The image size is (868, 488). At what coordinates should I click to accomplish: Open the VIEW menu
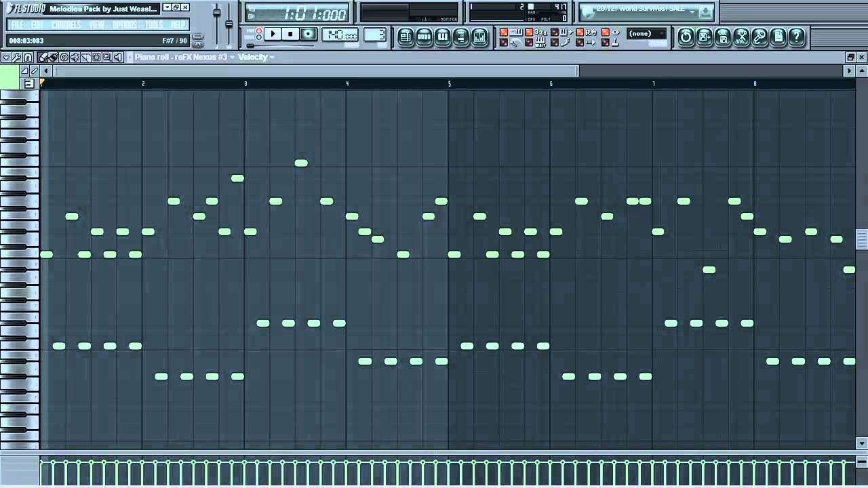(97, 25)
